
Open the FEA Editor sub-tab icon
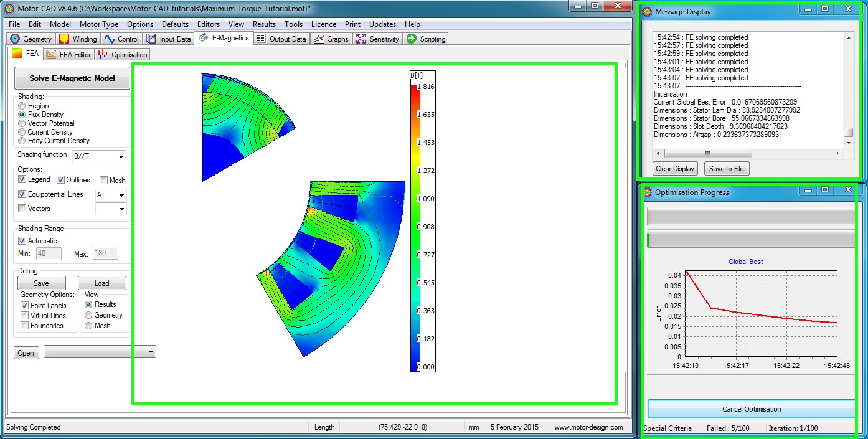pos(51,55)
